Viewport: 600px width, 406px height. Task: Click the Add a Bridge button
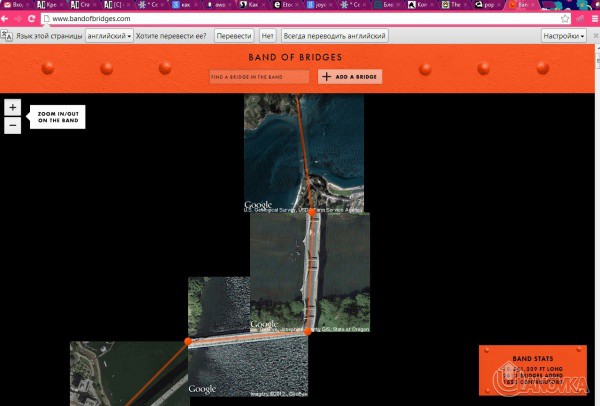[x=350, y=77]
